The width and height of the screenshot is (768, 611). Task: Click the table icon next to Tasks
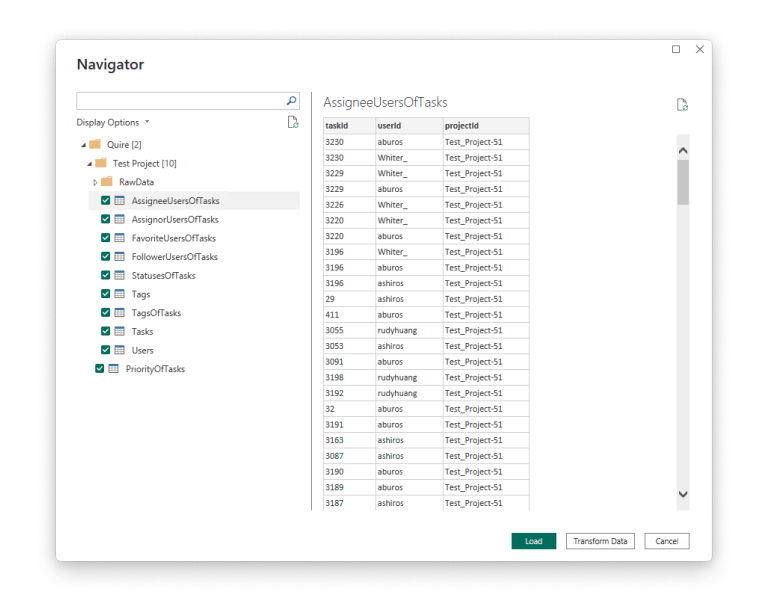[x=119, y=332]
